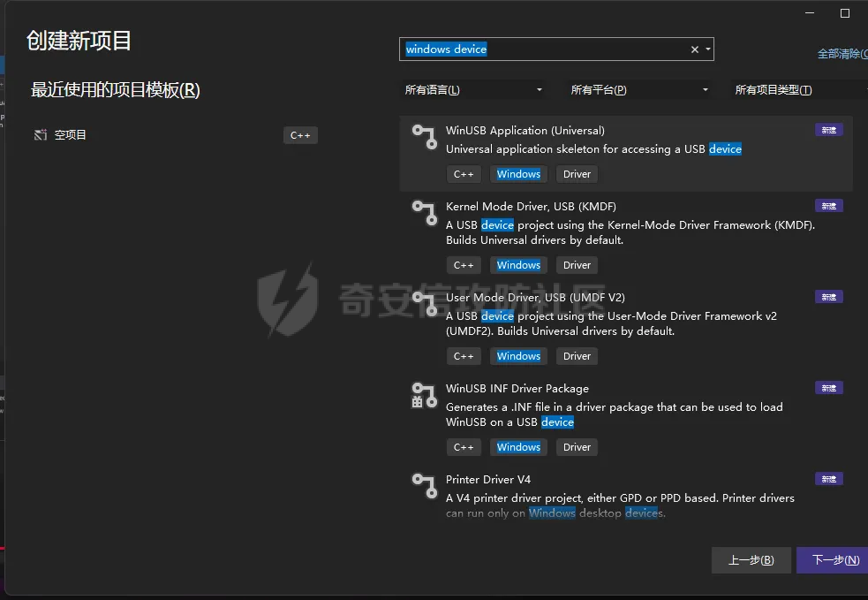Image resolution: width=868 pixels, height=600 pixels.
Task: Expand the search history dropdown arrow
Action: tap(707, 49)
